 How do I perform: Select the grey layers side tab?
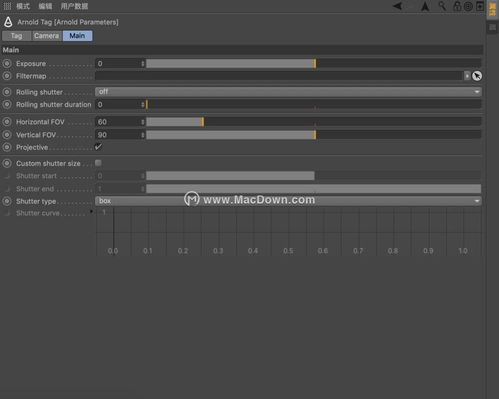pos(492,27)
